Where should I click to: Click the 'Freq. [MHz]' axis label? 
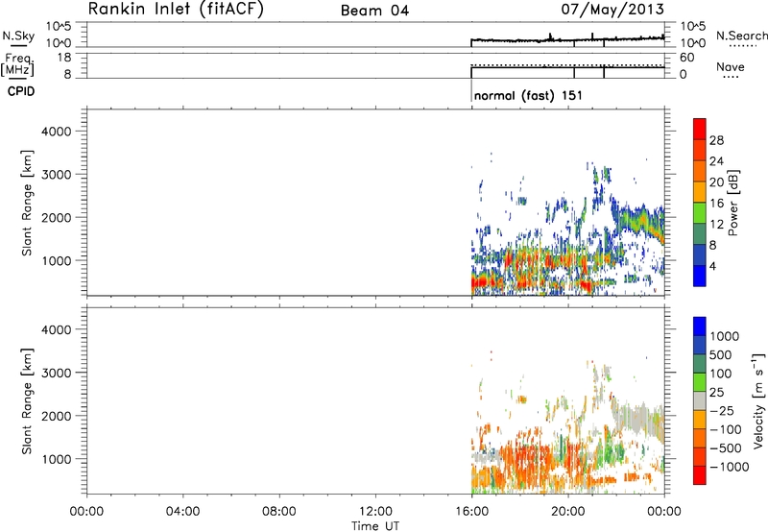coord(17,64)
